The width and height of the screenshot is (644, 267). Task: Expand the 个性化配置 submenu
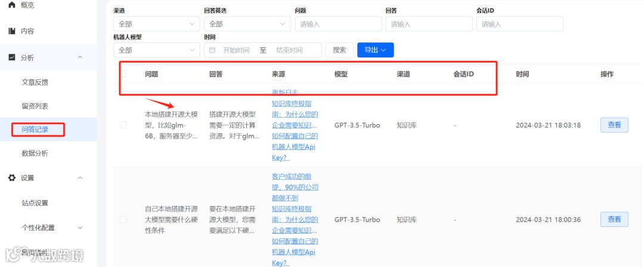click(80, 228)
